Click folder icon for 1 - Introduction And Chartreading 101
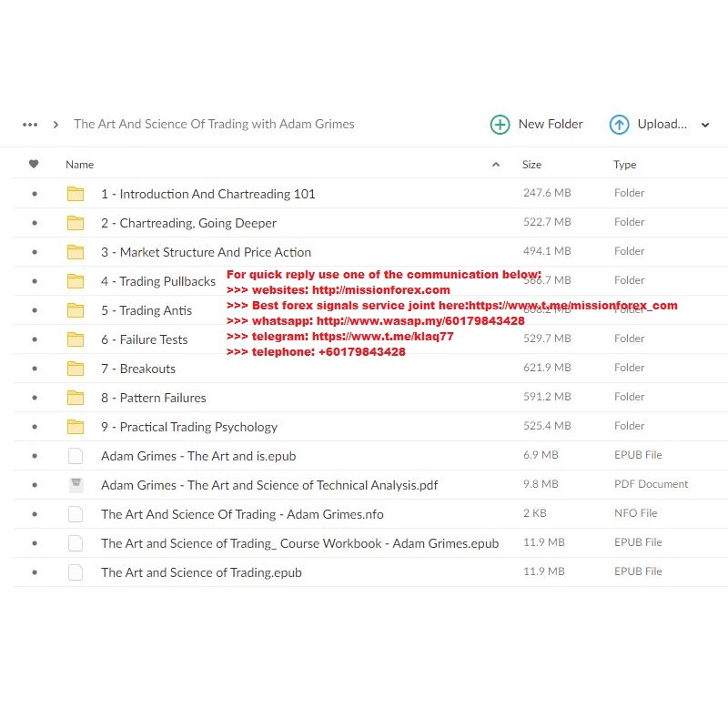Viewport: 728px width, 728px height. (x=76, y=194)
